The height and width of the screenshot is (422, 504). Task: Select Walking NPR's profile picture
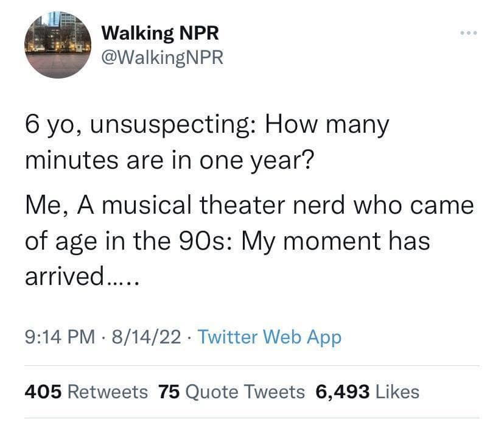[58, 45]
